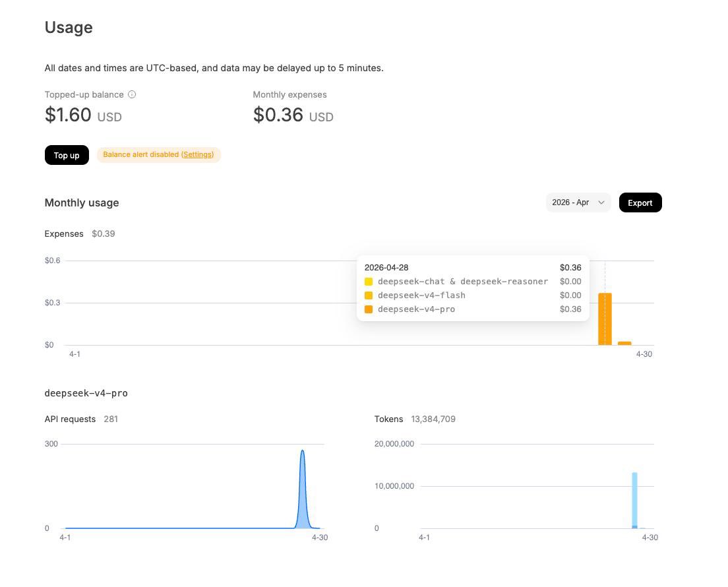Click the Balance alert disabled badge
Screen dimensions: 728x587
tap(158, 154)
